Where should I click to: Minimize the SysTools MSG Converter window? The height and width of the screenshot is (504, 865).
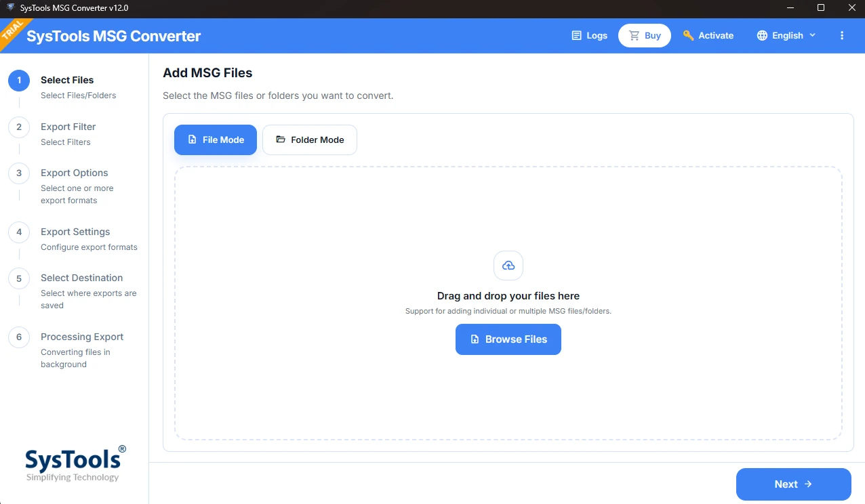tap(790, 8)
